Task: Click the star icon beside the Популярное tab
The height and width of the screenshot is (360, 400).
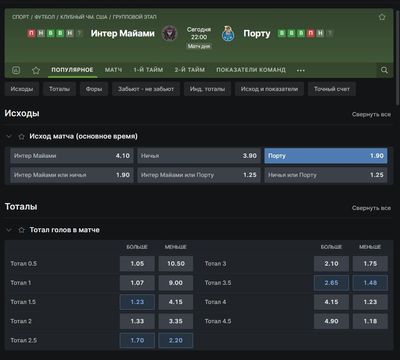Action: click(x=36, y=70)
